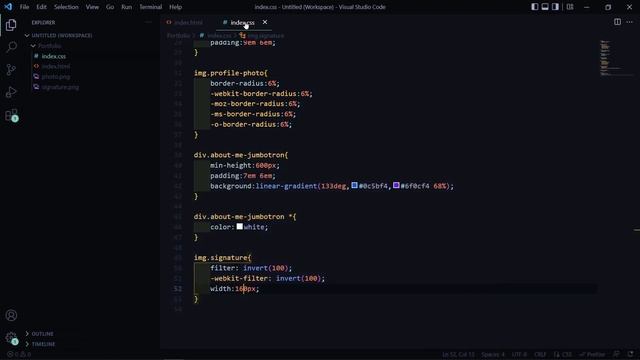Open the Run and Debug view
The height and width of the screenshot is (360, 640).
(x=11, y=92)
